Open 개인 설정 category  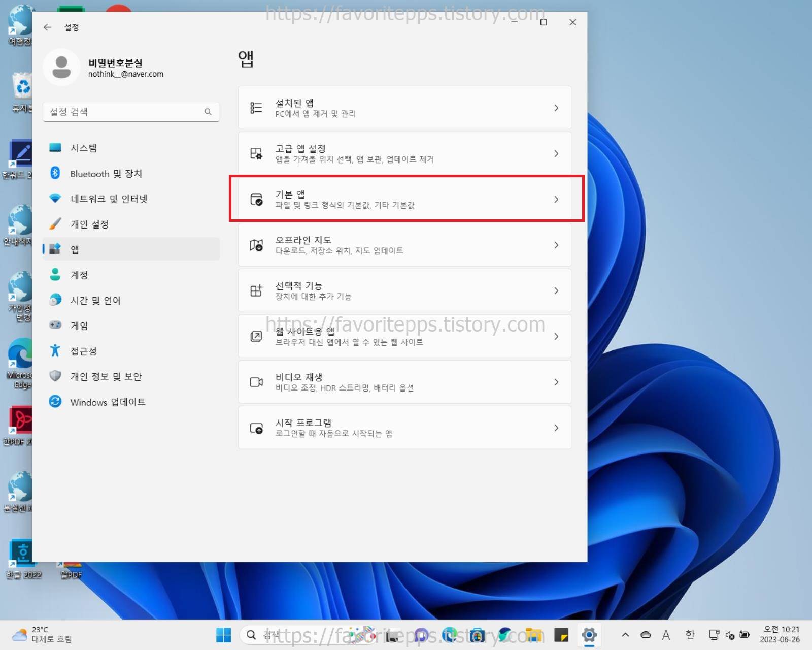point(131,224)
